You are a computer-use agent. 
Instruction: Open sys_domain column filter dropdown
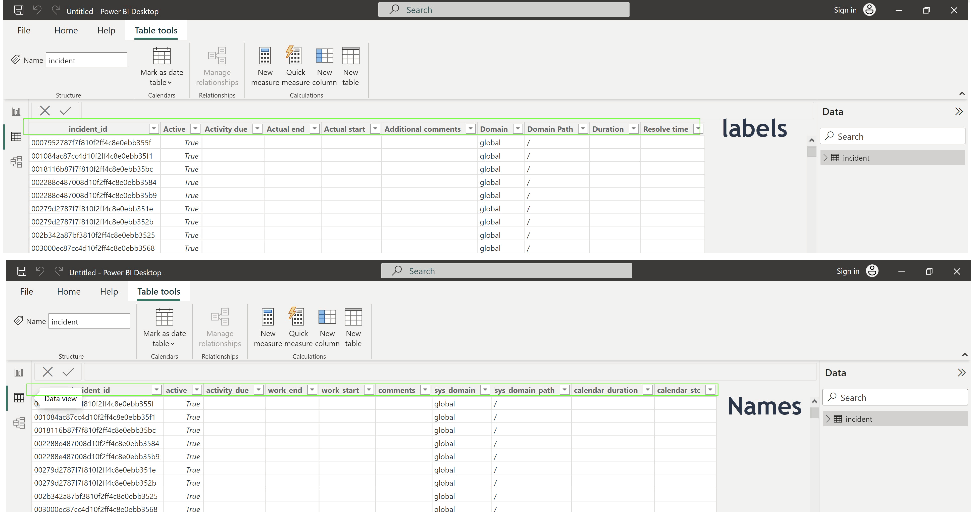[485, 390]
